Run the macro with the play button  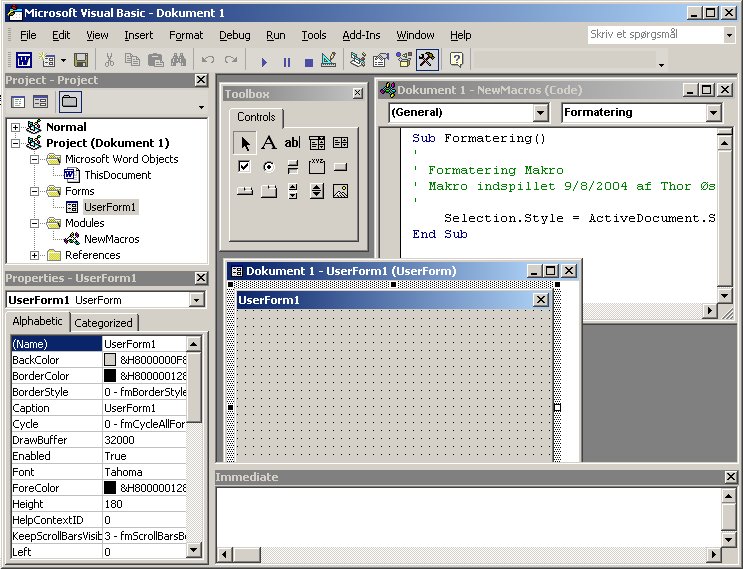click(x=264, y=62)
